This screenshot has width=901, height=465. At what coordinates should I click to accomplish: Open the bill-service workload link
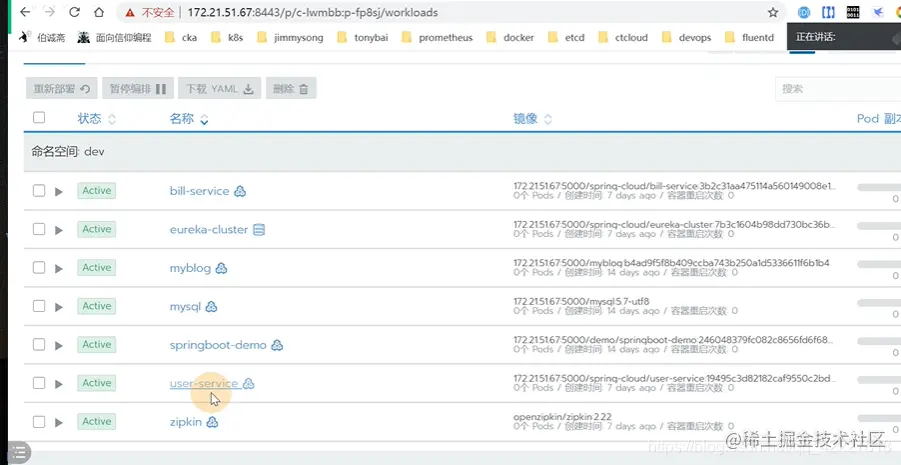click(x=199, y=191)
